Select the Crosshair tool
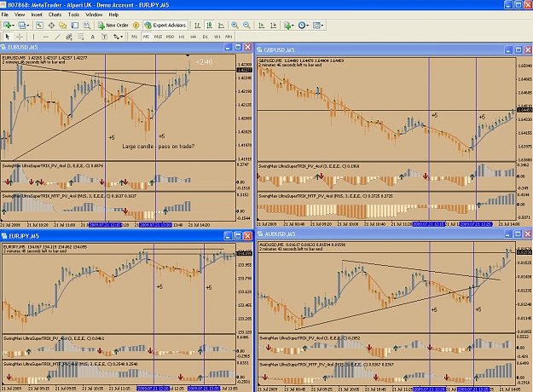Viewport: 533px width, 392px height. (x=20, y=37)
